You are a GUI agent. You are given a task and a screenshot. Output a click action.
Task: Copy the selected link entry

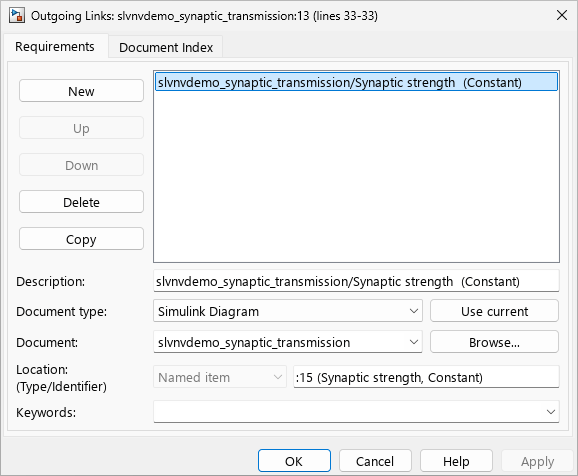pos(81,239)
